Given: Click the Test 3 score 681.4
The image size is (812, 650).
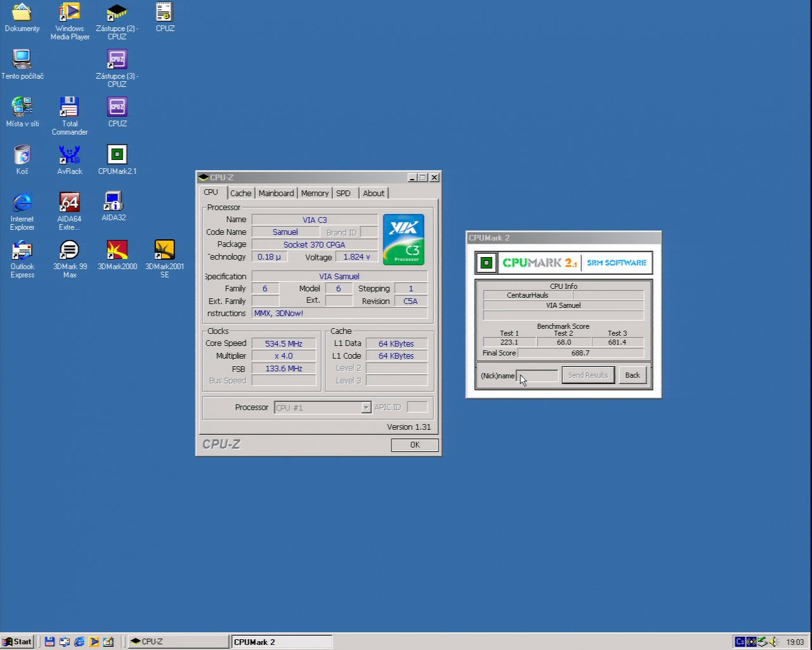Looking at the screenshot, I should pyautogui.click(x=617, y=342).
